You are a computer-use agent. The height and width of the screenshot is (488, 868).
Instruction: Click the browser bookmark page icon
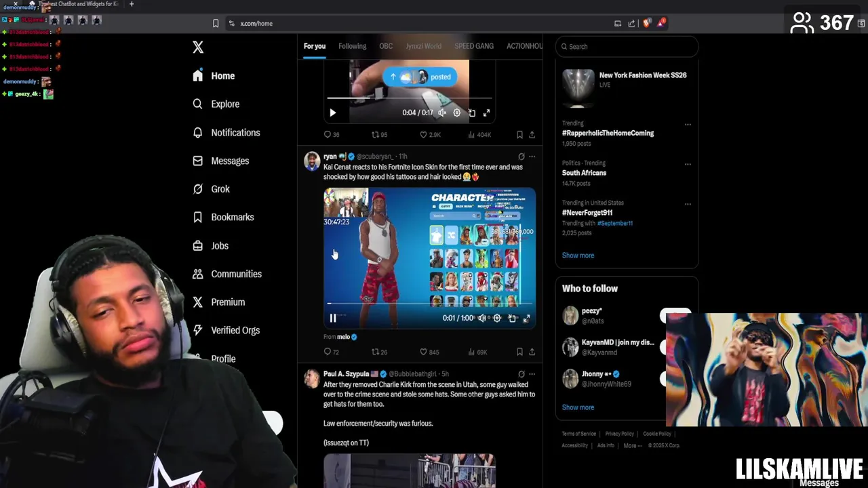tap(216, 23)
